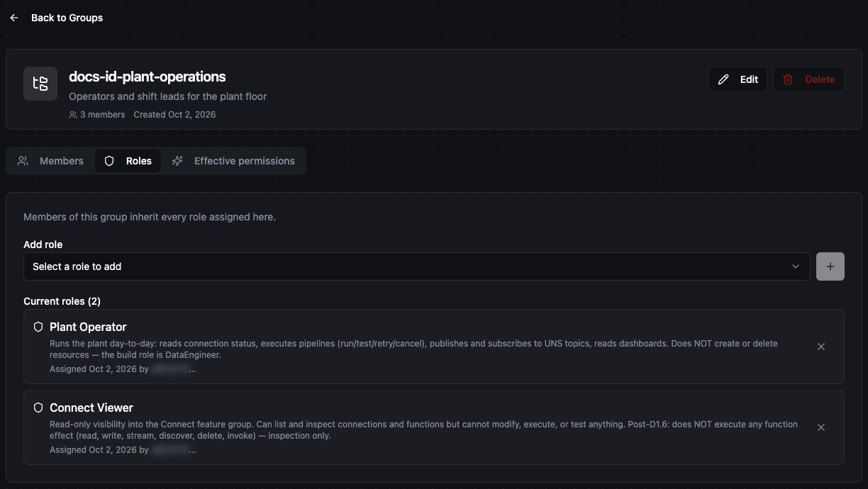Switch to the Members tab

click(x=50, y=161)
